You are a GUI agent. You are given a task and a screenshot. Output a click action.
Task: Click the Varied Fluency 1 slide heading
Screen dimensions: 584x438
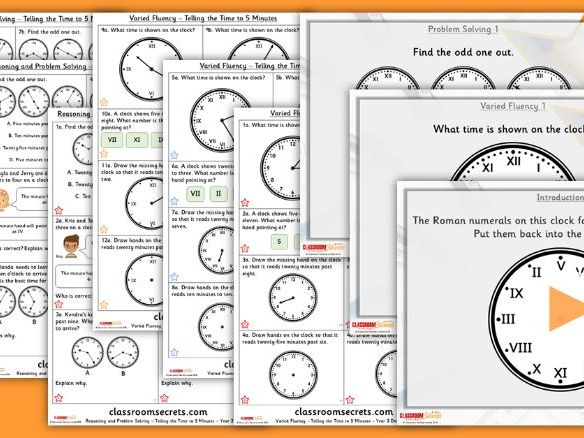[x=513, y=106]
